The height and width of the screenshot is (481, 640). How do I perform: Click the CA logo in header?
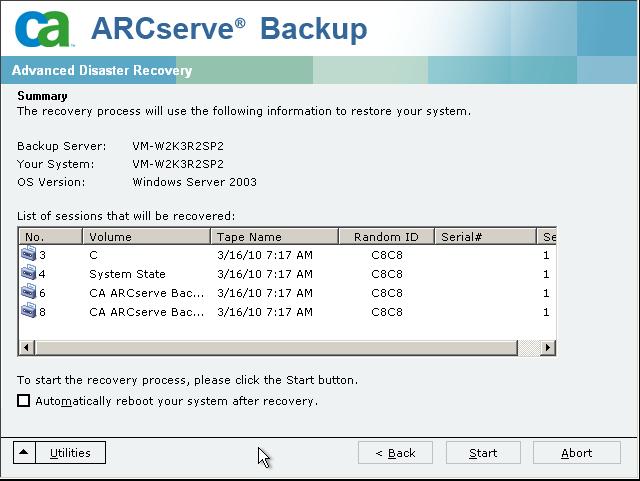(42, 29)
